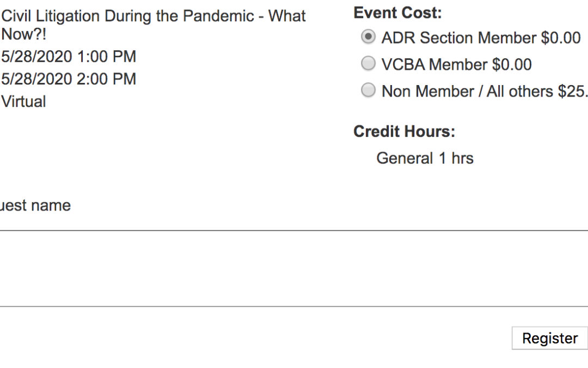The image size is (588, 368).
Task: Click the 5/28/2020 2:00 PM end time
Action: [69, 79]
